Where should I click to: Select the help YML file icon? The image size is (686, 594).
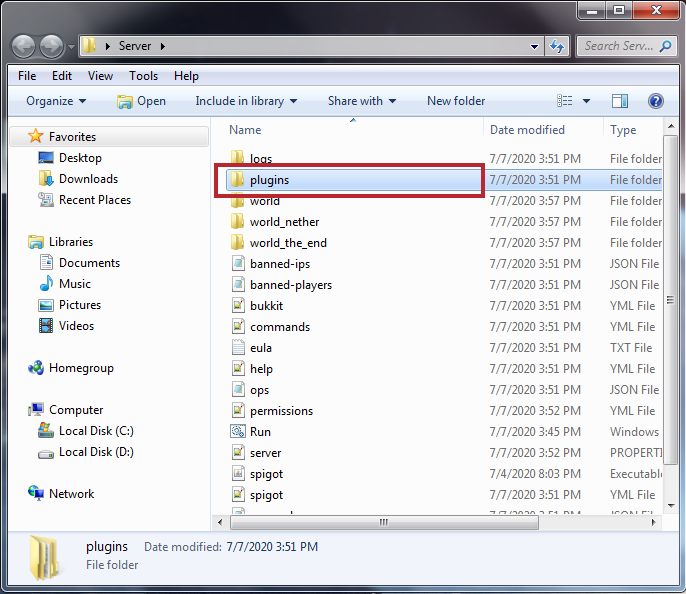pyautogui.click(x=238, y=368)
